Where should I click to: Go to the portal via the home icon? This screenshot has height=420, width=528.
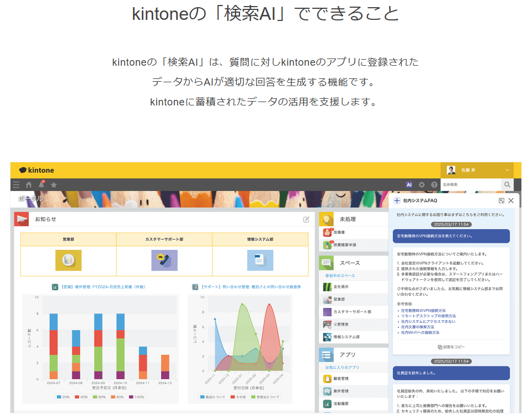pos(29,184)
